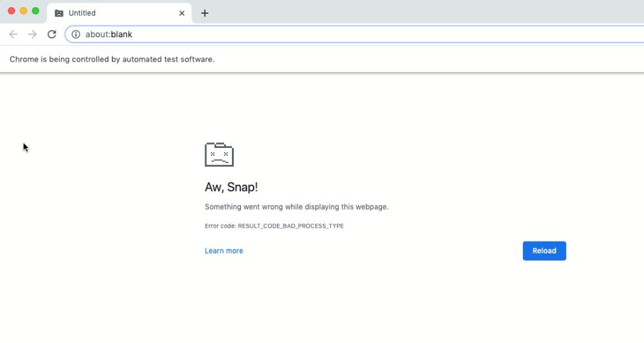Select the Untitled tab

119,13
